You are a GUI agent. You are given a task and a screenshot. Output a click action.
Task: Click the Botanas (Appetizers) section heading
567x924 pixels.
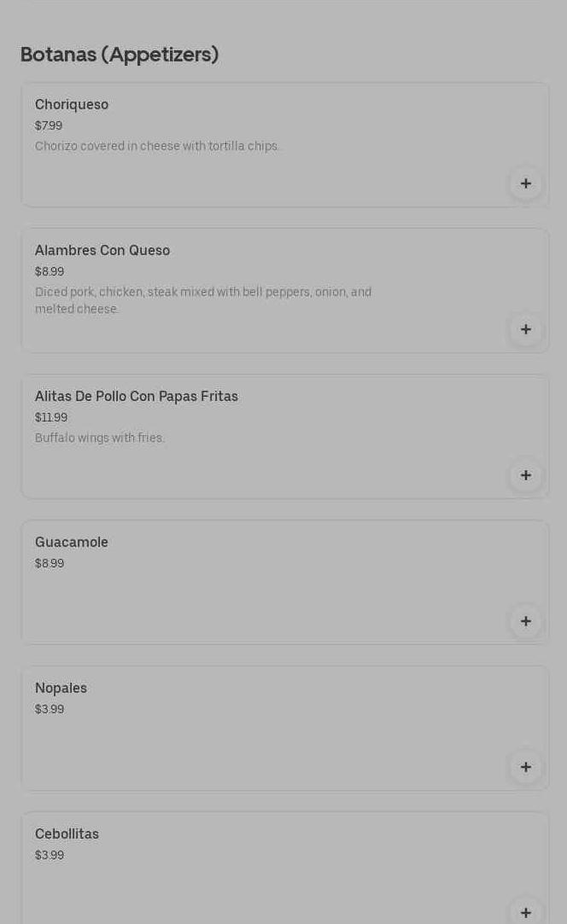pos(120,55)
